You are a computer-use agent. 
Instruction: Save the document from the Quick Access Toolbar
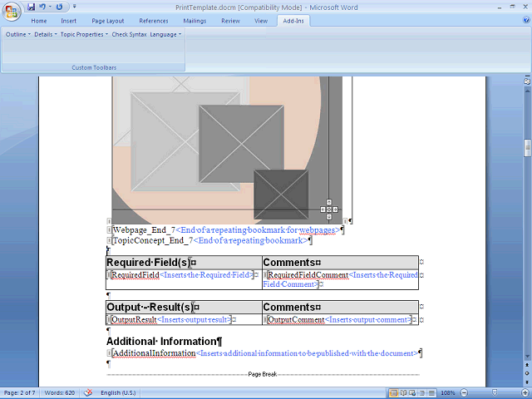pyautogui.click(x=32, y=7)
